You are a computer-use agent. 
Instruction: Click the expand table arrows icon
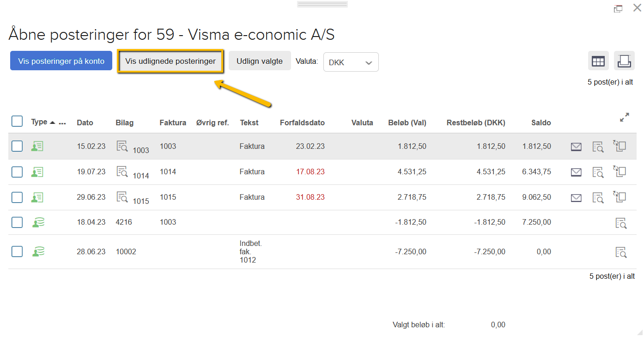(x=625, y=117)
